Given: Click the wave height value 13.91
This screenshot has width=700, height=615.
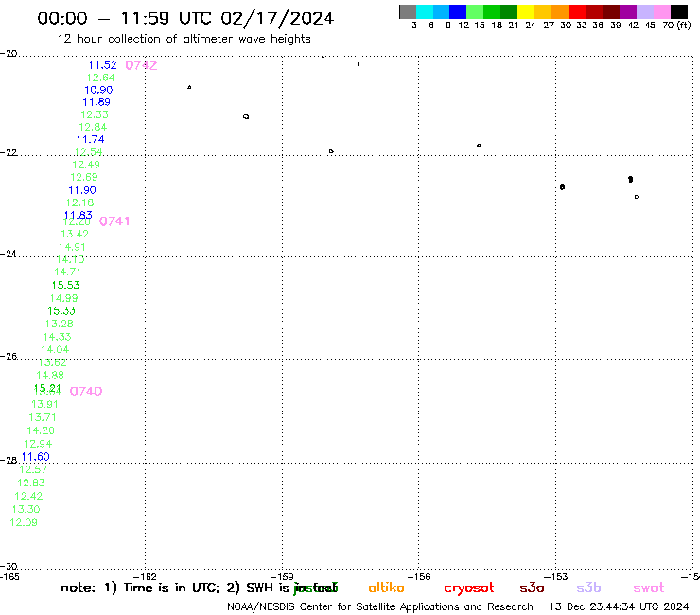Looking at the screenshot, I should pyautogui.click(x=44, y=405).
